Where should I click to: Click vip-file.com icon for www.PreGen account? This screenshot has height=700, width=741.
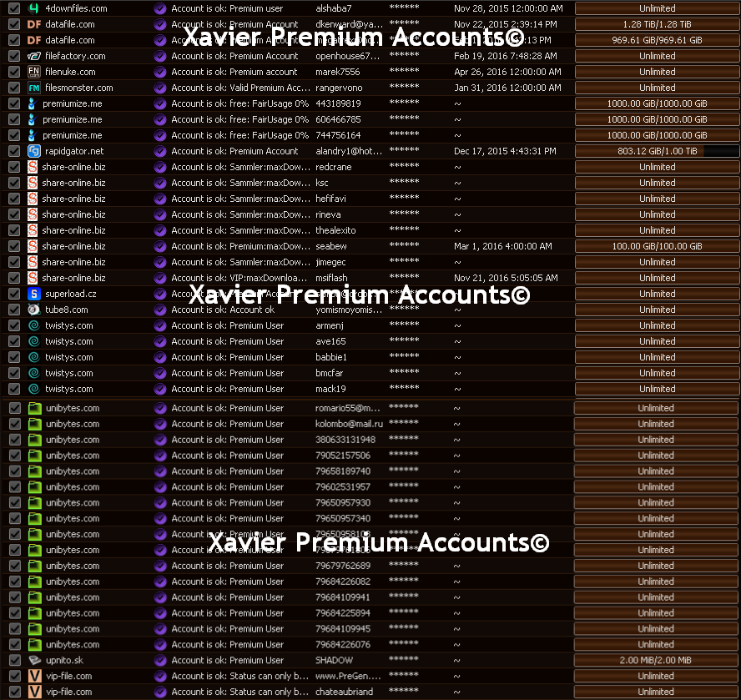pos(34,676)
